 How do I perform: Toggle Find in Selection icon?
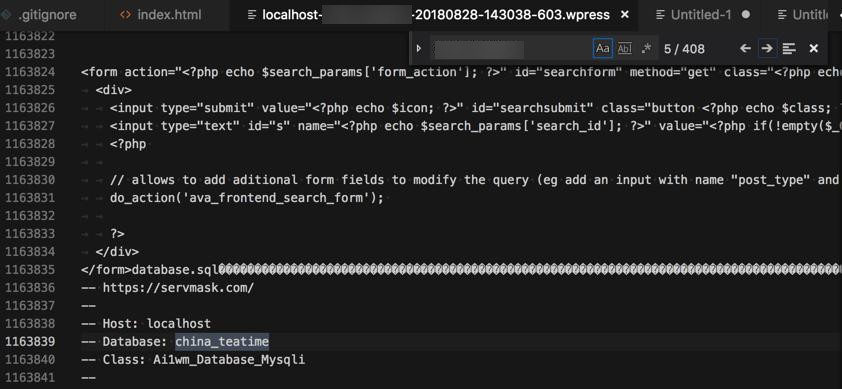tap(789, 49)
